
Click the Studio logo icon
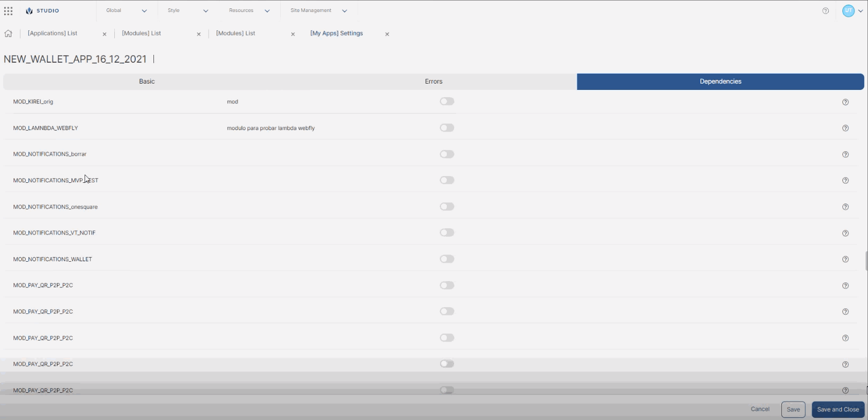[x=29, y=11]
